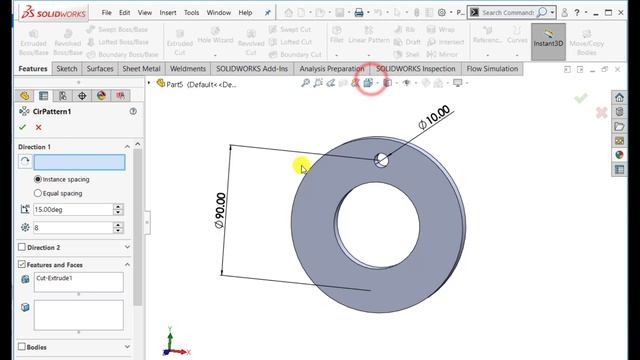Cancel with the red X in graphics area corner
Screen dimensions: 640x360
point(601,113)
